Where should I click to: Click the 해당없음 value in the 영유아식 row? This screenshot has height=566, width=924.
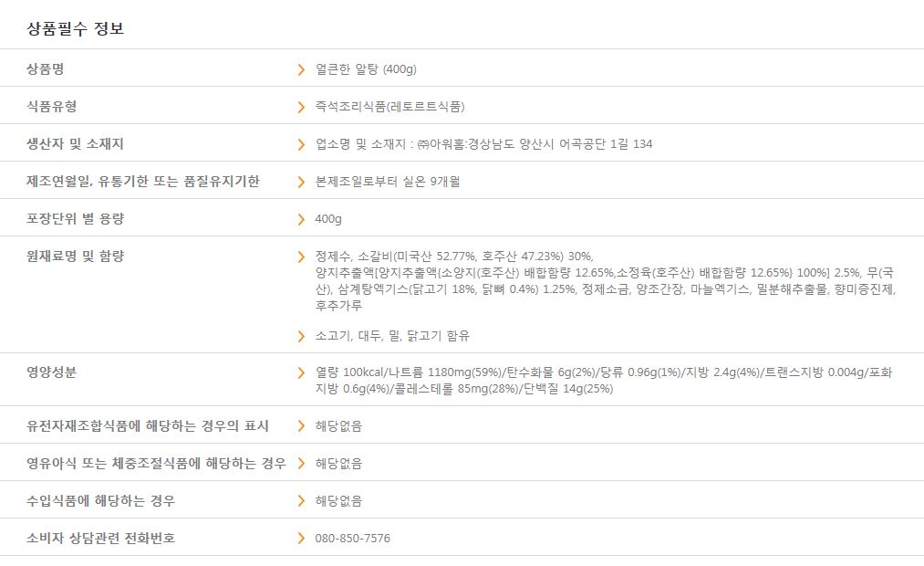click(x=338, y=464)
